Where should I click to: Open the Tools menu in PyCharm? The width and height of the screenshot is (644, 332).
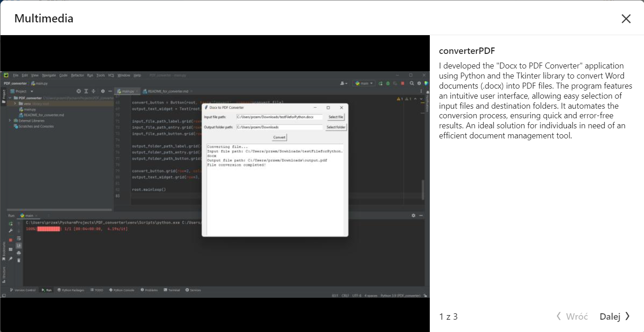click(100, 75)
